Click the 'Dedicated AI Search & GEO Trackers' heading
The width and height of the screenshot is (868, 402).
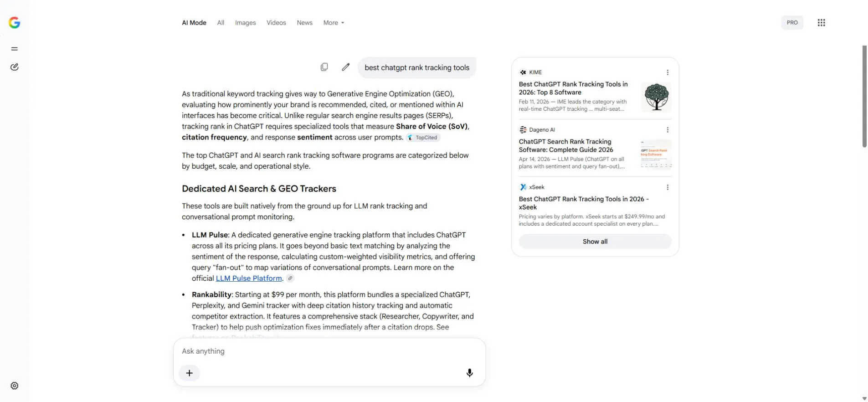point(259,189)
